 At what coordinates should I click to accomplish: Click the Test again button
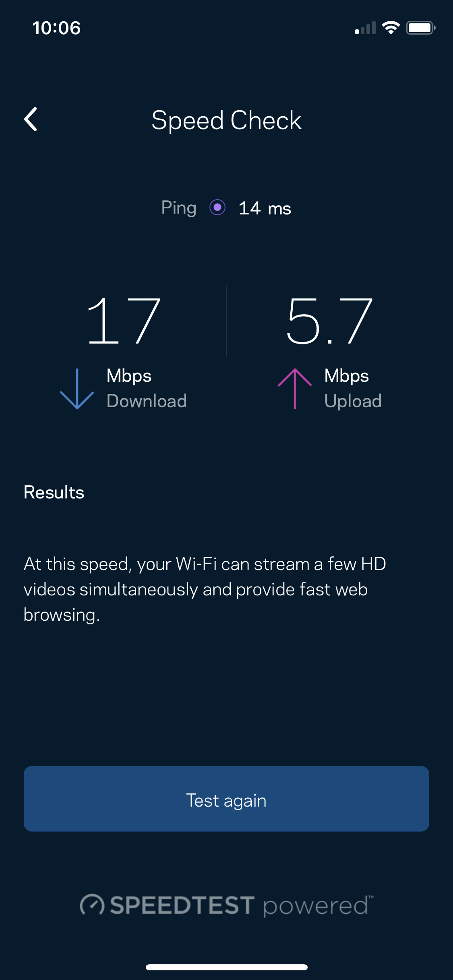tap(226, 799)
